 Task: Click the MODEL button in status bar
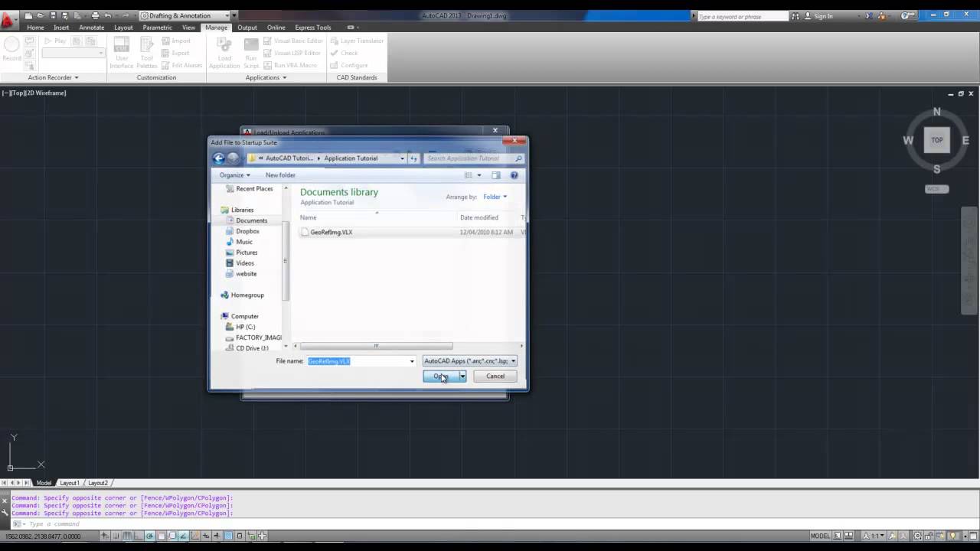[820, 536]
